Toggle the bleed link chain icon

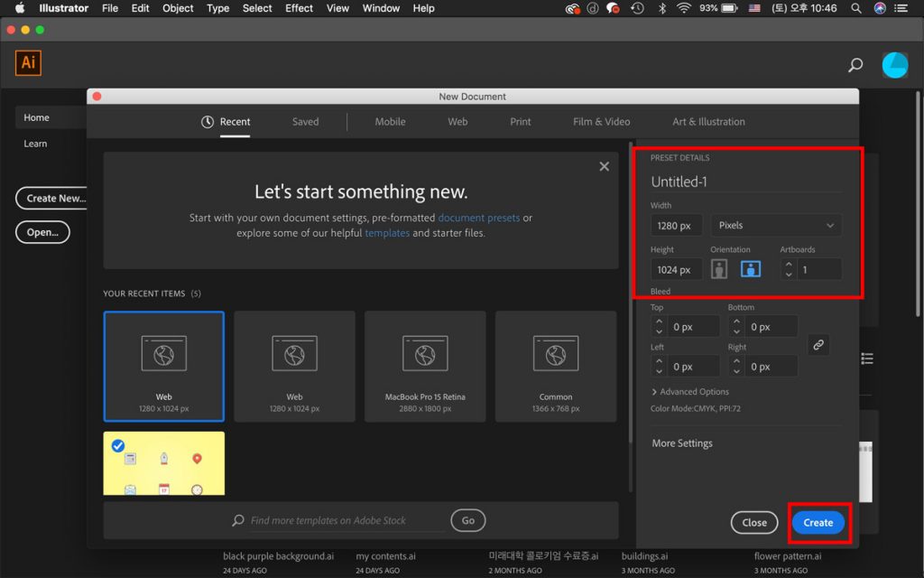pyautogui.click(x=818, y=345)
